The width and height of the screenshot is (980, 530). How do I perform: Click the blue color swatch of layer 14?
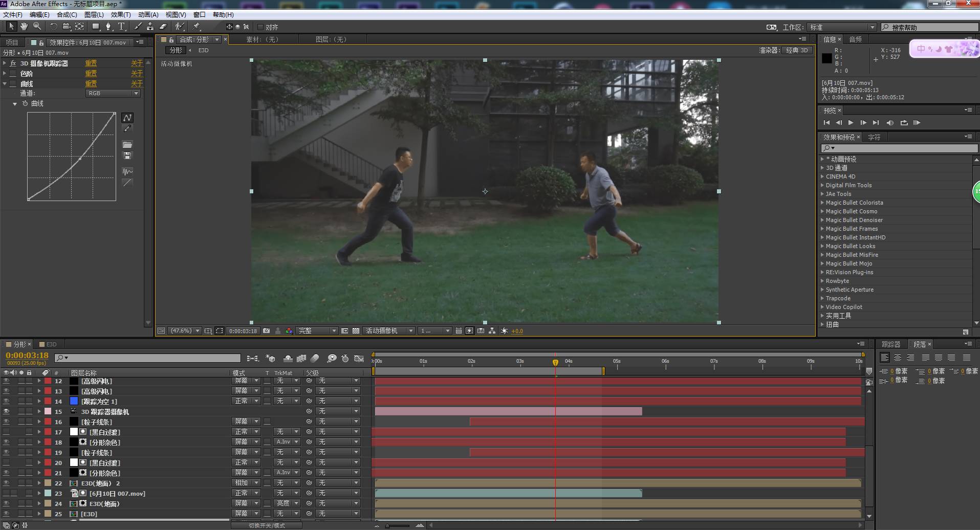[74, 401]
